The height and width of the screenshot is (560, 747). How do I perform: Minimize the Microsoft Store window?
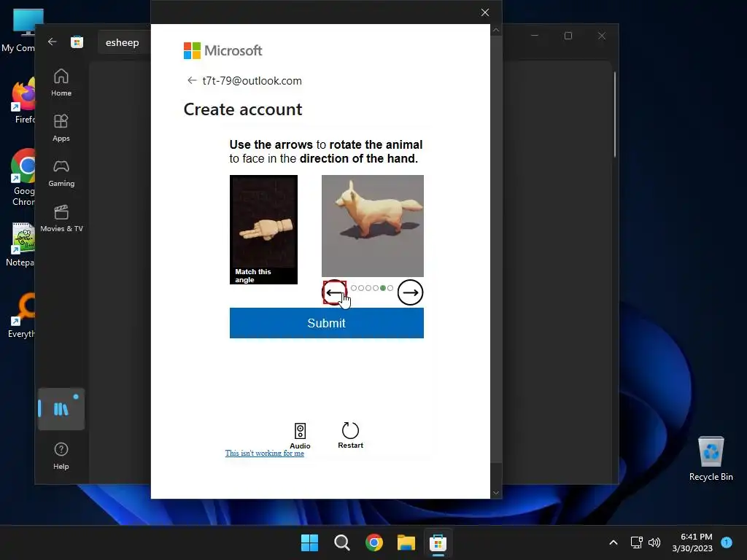(535, 36)
